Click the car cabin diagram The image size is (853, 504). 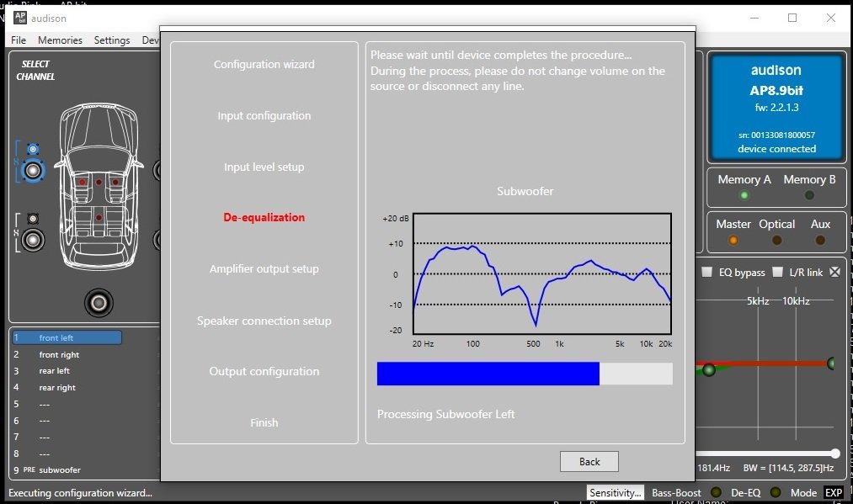[x=99, y=186]
